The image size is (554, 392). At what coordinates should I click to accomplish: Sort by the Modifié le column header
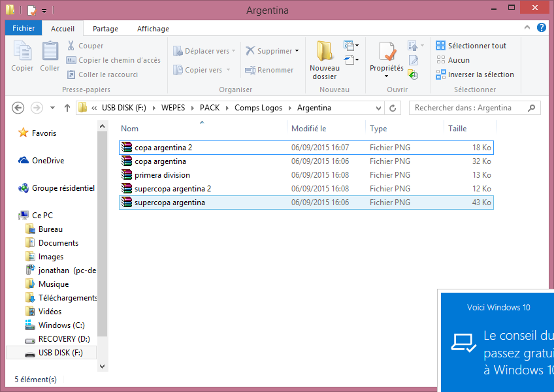coord(326,128)
